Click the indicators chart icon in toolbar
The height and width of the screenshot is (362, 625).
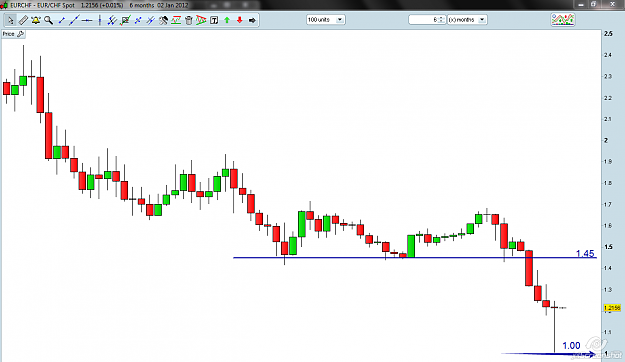(563, 20)
